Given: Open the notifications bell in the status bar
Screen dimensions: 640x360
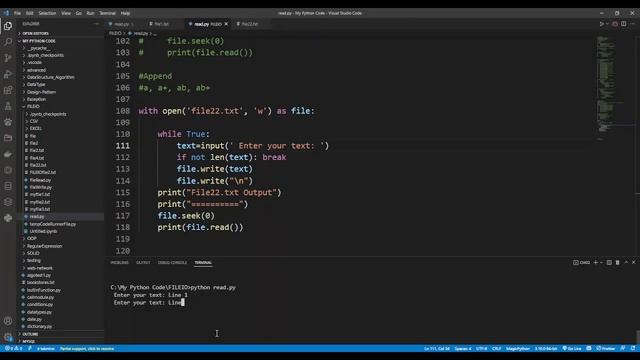Looking at the screenshot, I should [x=633, y=349].
